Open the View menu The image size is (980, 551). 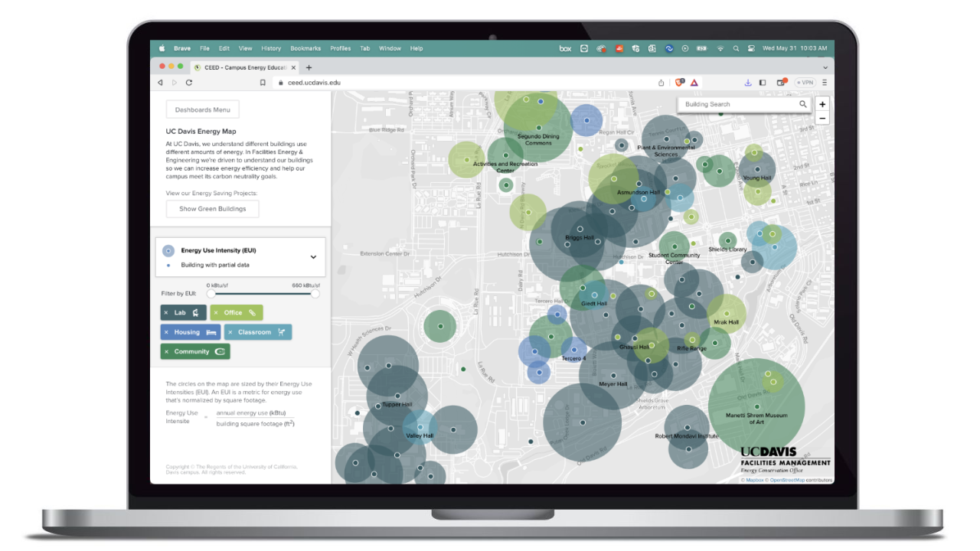pyautogui.click(x=245, y=48)
